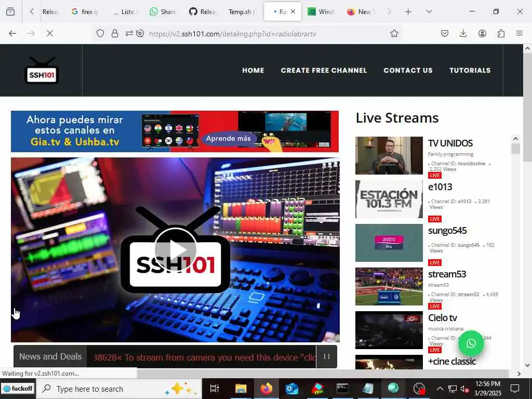Viewport: 532px width, 399px height.
Task: Open the Extensions puzzle icon
Action: (501, 33)
